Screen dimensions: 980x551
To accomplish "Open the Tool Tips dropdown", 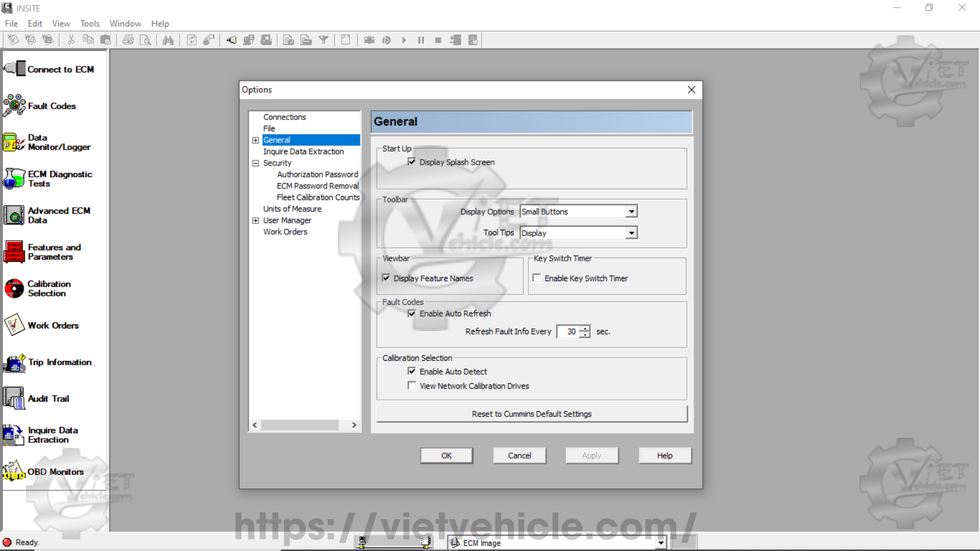I will coord(631,233).
